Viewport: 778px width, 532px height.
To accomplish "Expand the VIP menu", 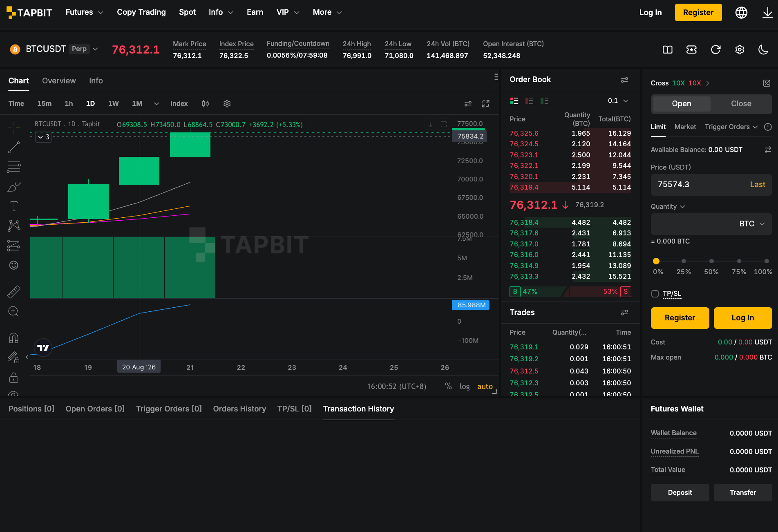I will (x=288, y=12).
